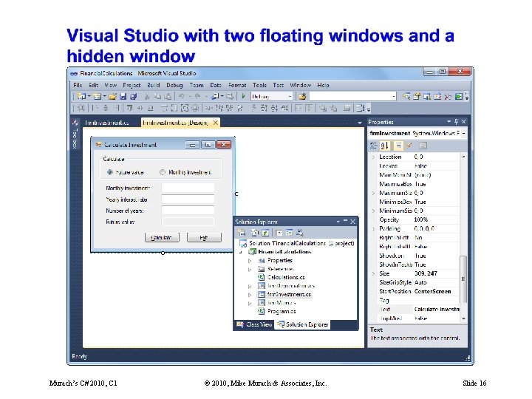Click the Open File folder icon

point(113,96)
